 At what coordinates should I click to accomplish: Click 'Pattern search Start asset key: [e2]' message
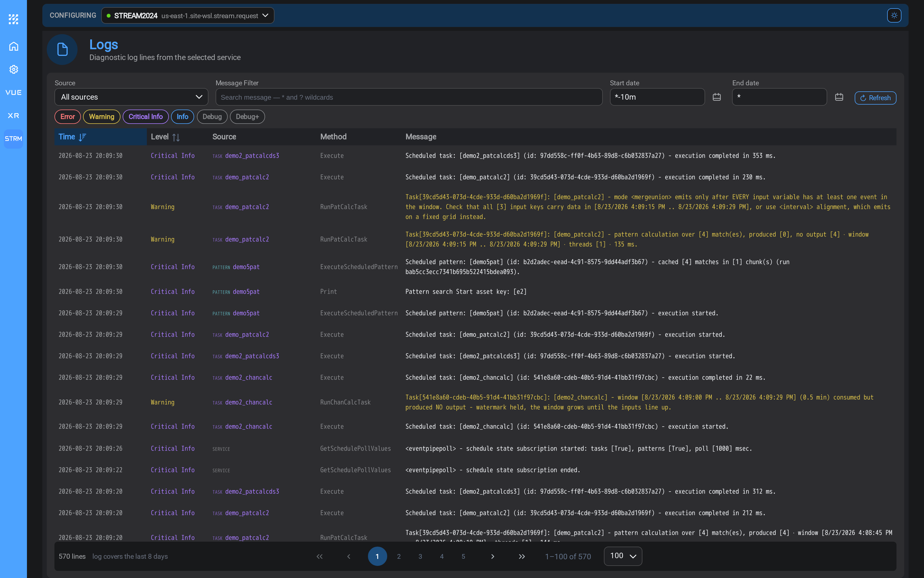(x=466, y=292)
